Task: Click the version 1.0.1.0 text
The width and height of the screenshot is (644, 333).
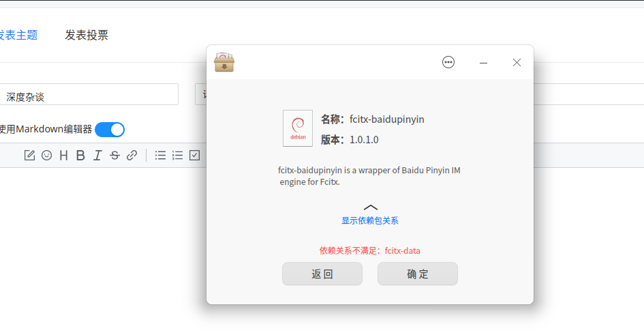Action: [364, 140]
